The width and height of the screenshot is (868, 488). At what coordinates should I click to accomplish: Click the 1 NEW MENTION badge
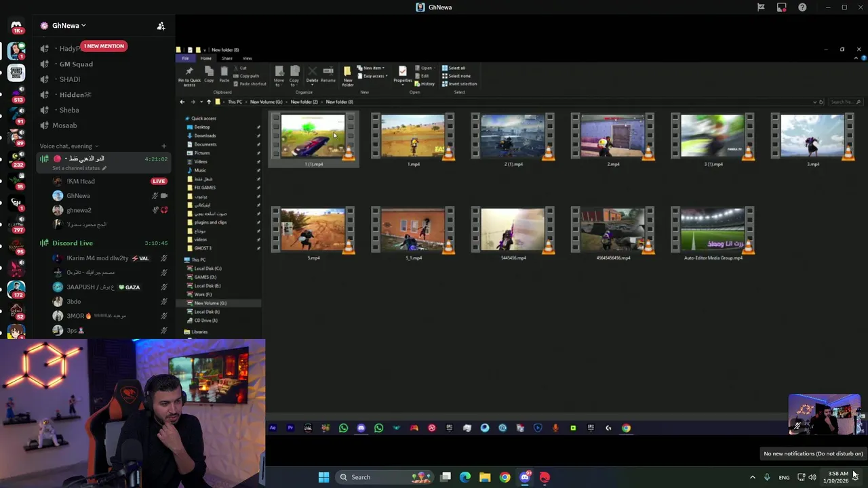point(104,46)
